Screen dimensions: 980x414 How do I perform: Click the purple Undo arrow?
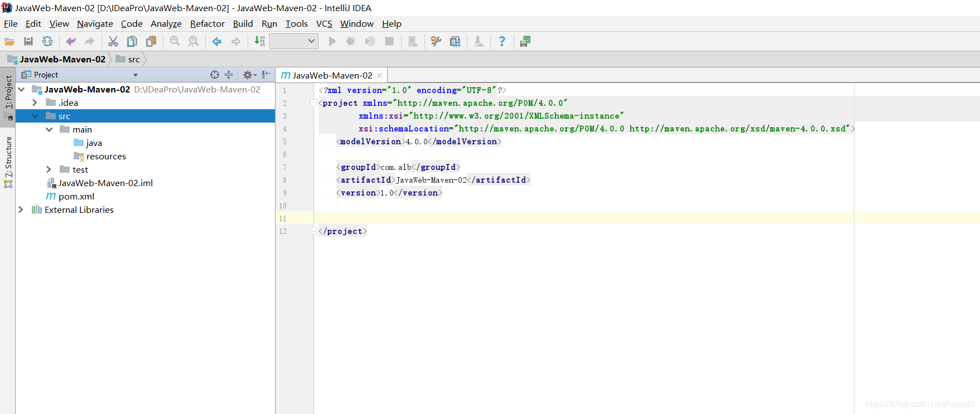[x=71, y=41]
